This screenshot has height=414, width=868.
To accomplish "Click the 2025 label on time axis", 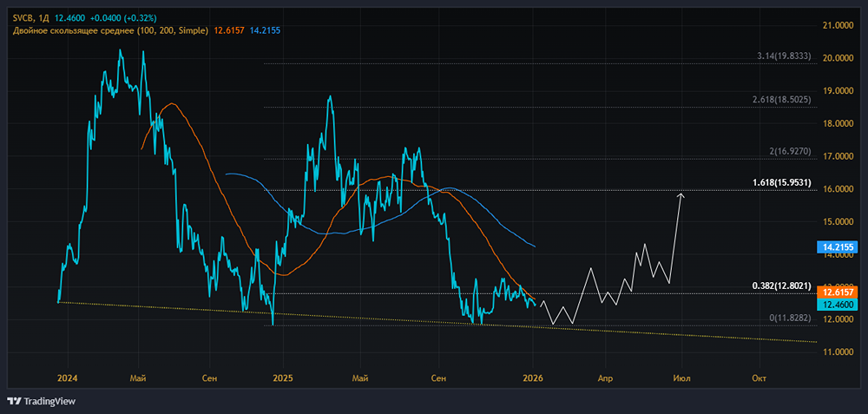I will coord(283,378).
